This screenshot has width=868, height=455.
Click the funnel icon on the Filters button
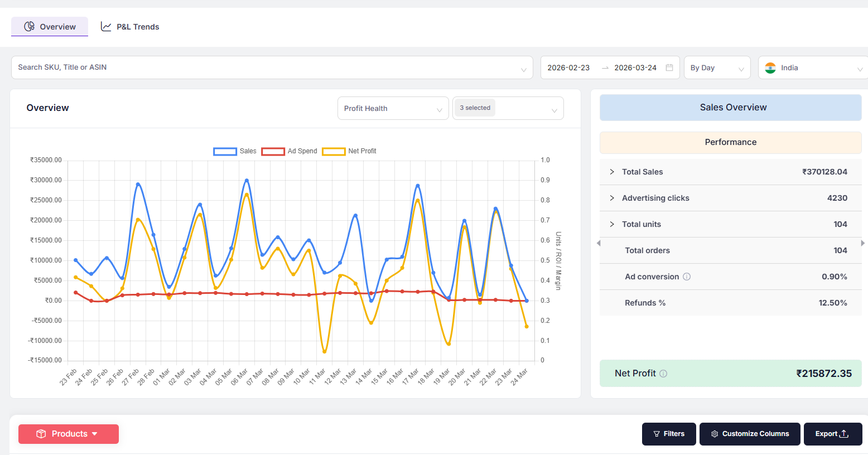click(x=658, y=434)
